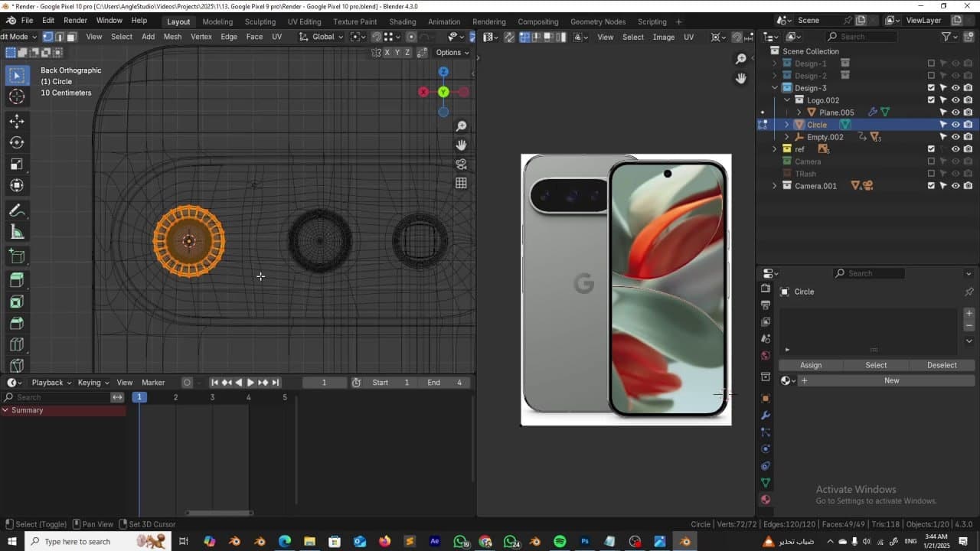Open the viewport Options dropdown
The width and height of the screenshot is (980, 551).
[452, 52]
